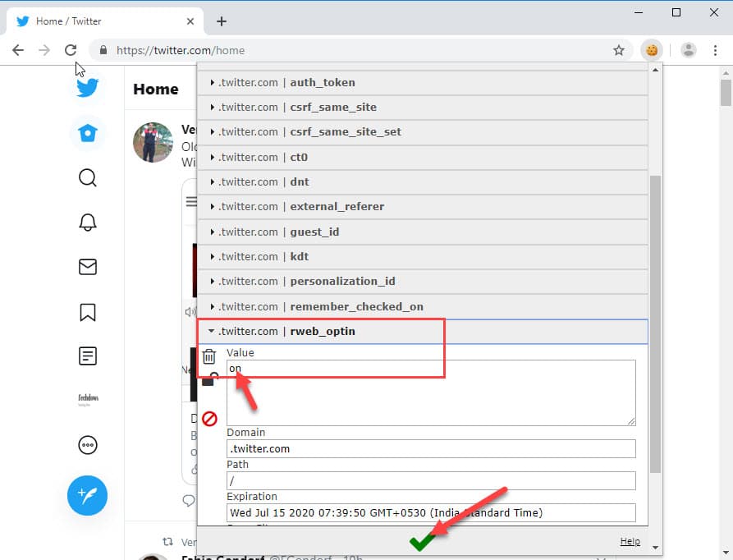Click the compose Tweet feather button

87,495
